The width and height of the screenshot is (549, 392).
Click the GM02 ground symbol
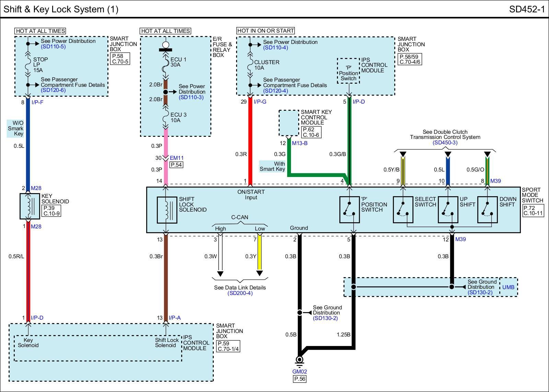click(x=300, y=361)
